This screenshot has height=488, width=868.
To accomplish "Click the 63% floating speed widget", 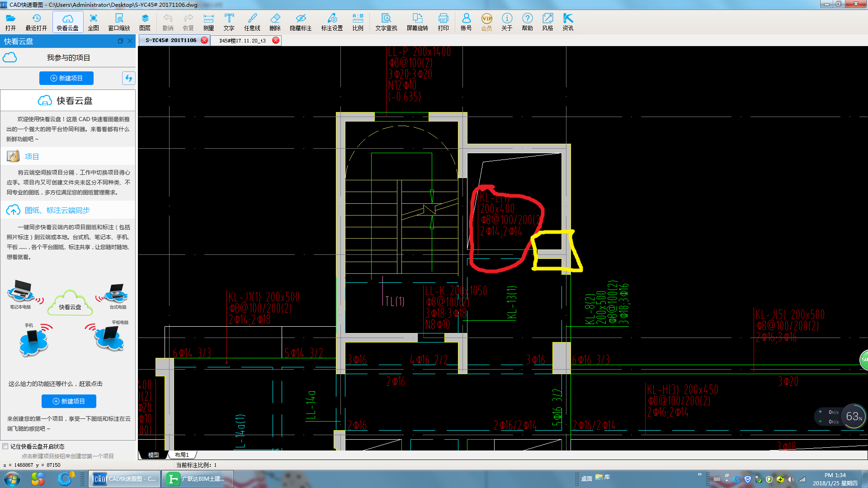I will click(x=854, y=416).
